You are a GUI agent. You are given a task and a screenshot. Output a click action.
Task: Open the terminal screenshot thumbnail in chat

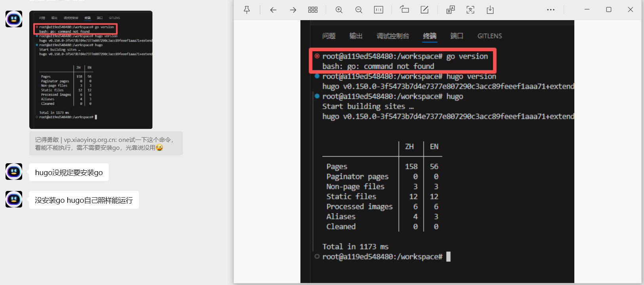pos(91,70)
